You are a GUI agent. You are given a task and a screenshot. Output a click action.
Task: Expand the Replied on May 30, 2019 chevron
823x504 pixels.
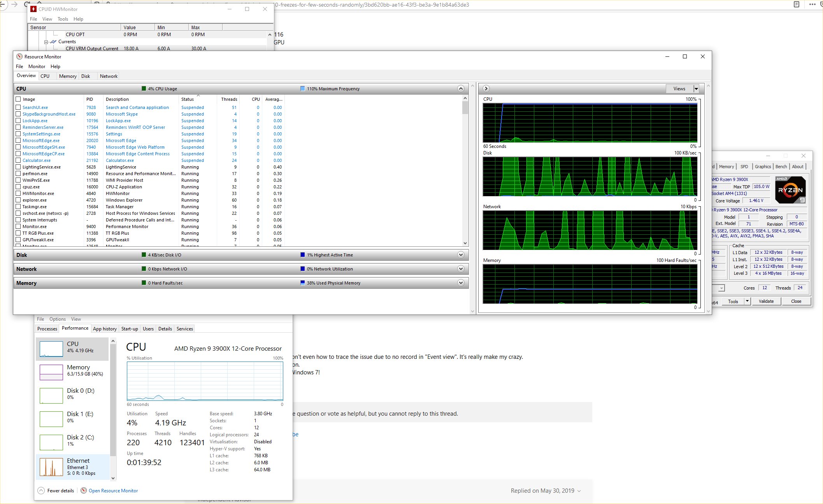pyautogui.click(x=579, y=491)
